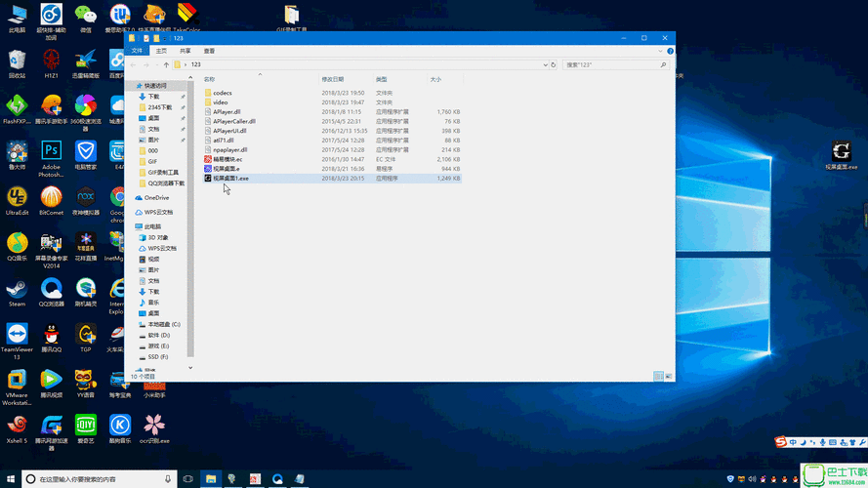Select the red .ec module file

point(227,159)
